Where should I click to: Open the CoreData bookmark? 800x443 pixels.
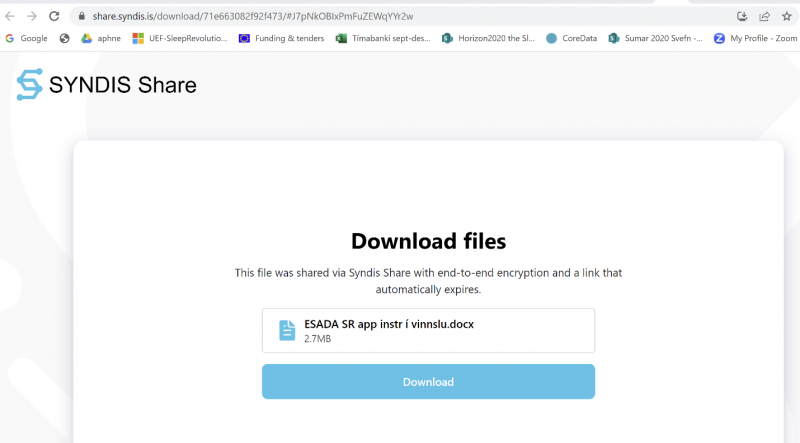pyautogui.click(x=572, y=38)
